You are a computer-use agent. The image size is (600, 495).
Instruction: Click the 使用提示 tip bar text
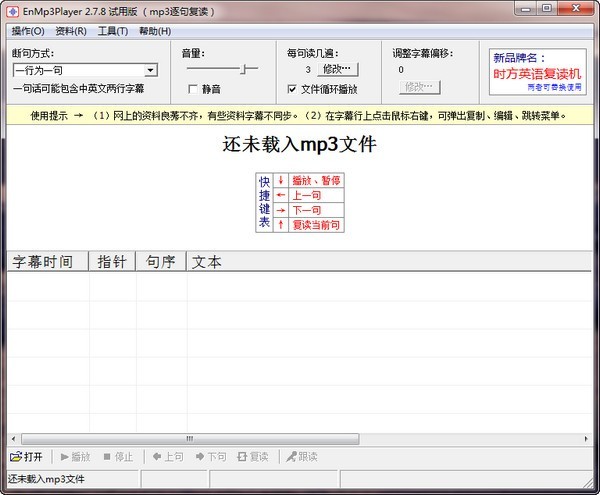coord(298,116)
